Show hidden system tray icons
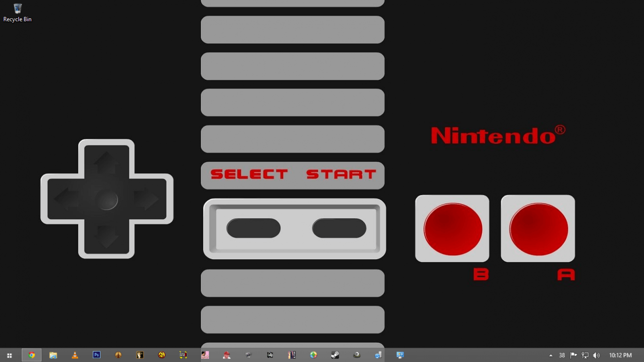This screenshot has width=644, height=362. pos(551,356)
